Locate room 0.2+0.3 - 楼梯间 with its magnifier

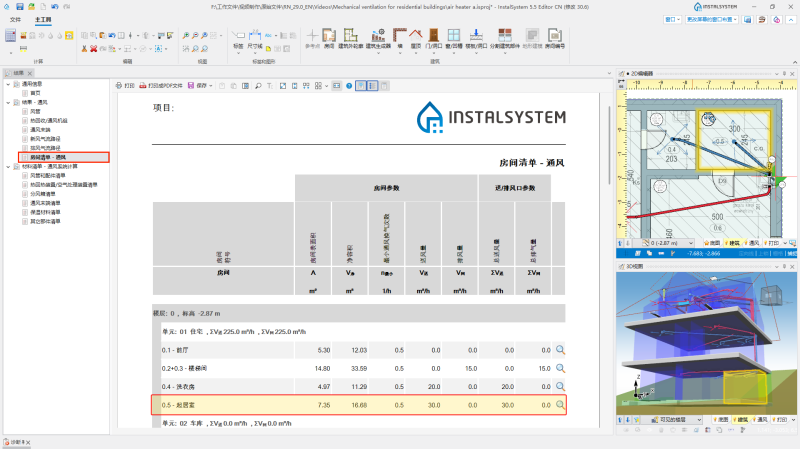tap(560, 368)
